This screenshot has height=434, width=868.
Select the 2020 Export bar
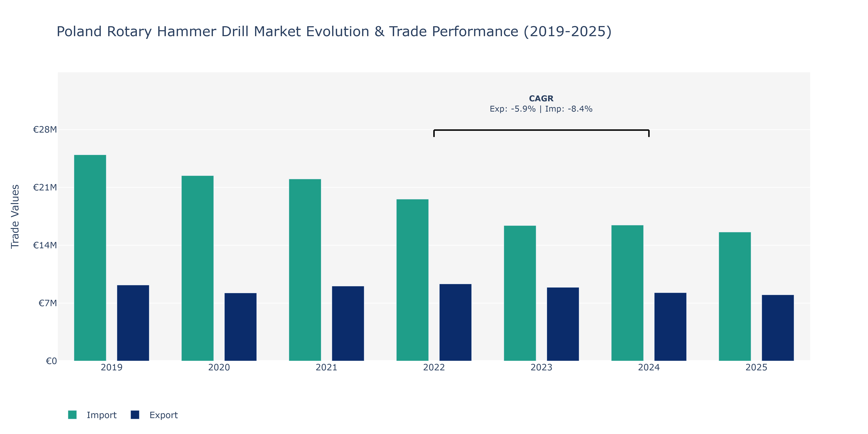(x=241, y=327)
